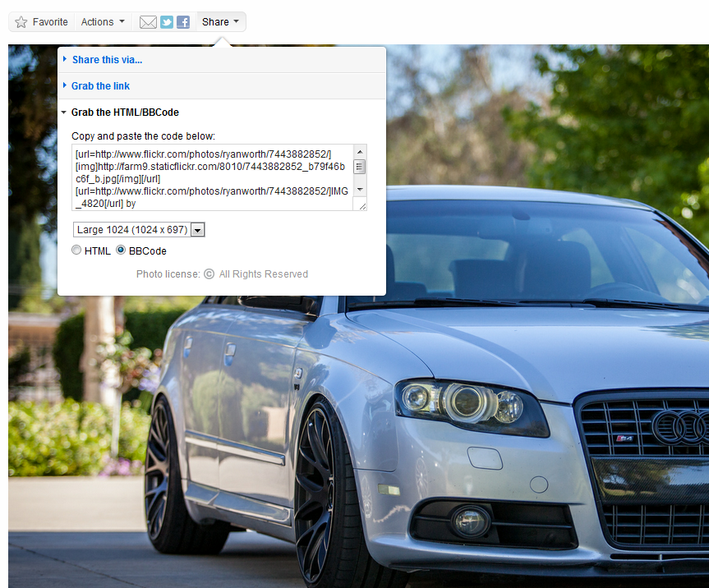The height and width of the screenshot is (588, 709).
Task: Expand the 'Share this via...' section
Action: [x=107, y=60]
